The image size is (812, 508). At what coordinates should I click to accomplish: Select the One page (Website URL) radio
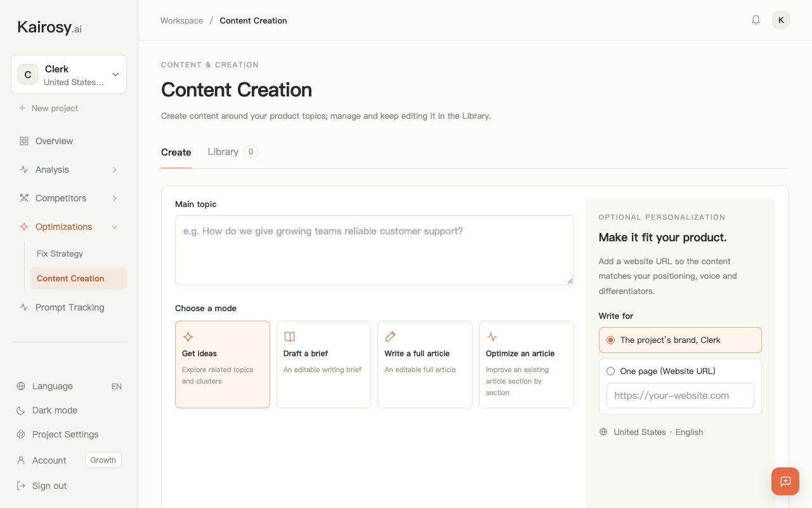coord(610,371)
